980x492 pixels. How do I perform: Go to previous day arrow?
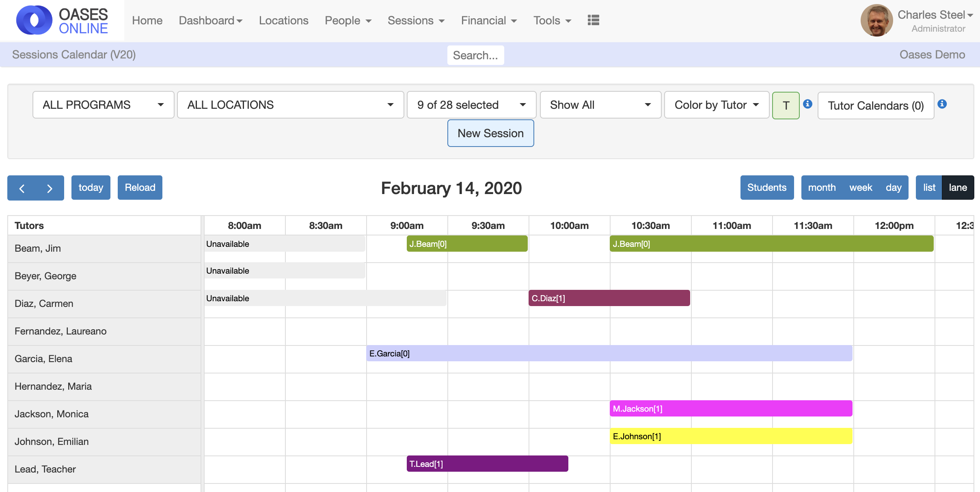click(x=22, y=188)
